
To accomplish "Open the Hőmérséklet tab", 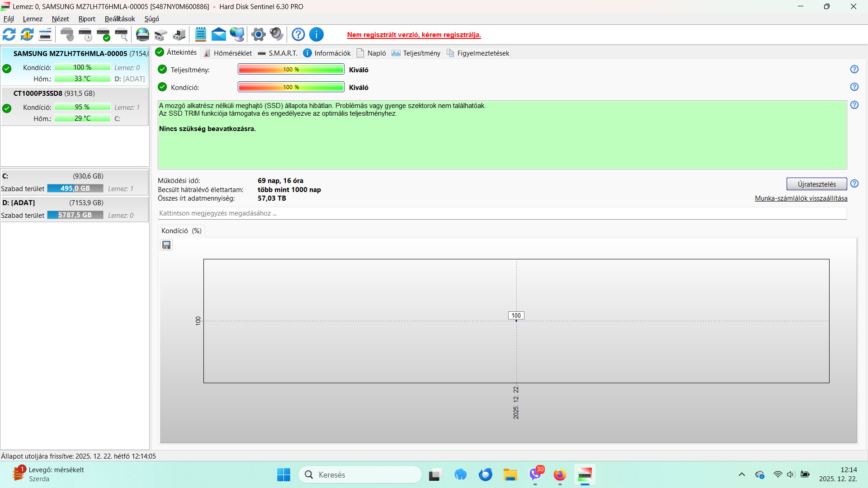I will (x=228, y=53).
